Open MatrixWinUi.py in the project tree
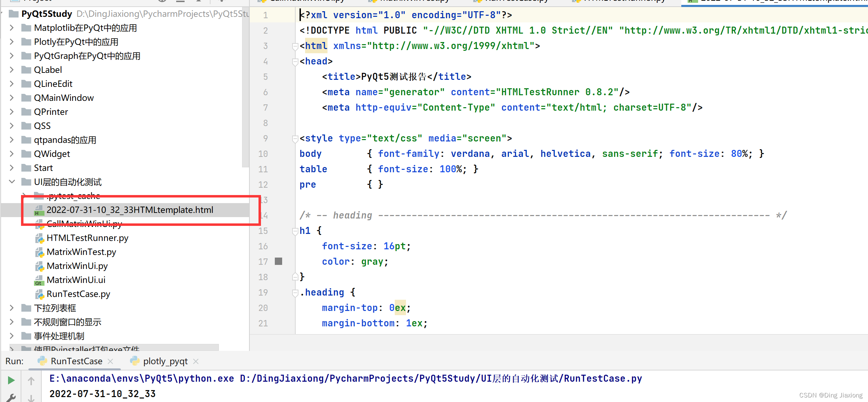Viewport: 868px width, 402px height. 77,266
